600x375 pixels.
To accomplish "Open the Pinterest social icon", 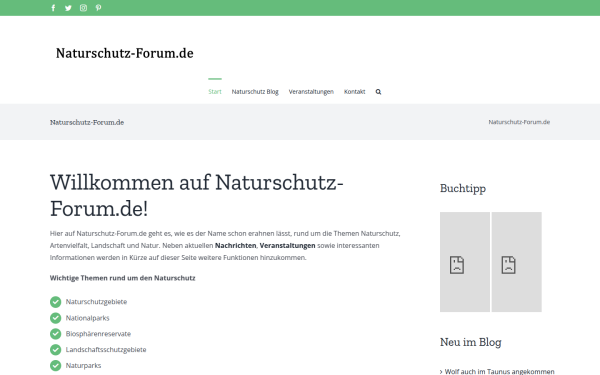I will coord(98,8).
